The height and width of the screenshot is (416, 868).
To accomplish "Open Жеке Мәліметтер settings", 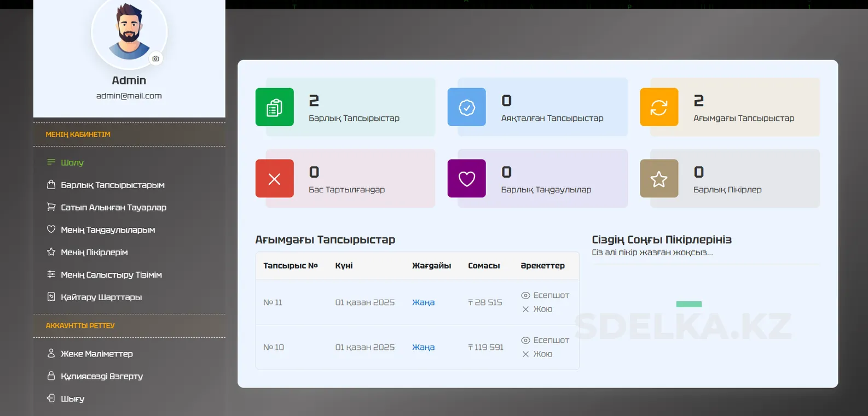I will [x=96, y=354].
